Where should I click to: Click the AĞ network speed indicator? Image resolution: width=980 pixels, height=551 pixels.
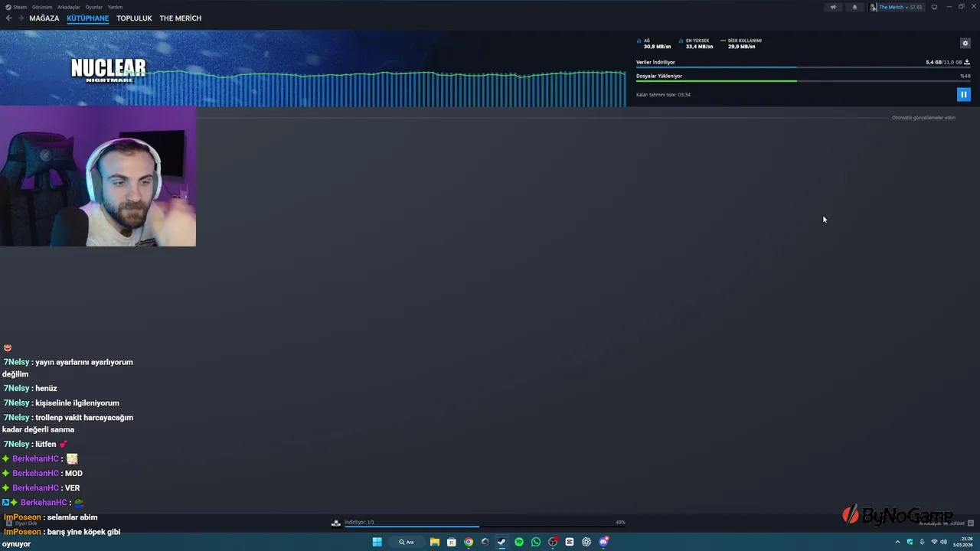tap(655, 44)
